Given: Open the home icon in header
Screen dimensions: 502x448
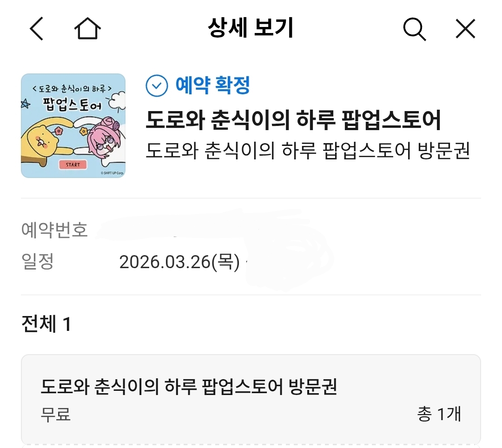Looking at the screenshot, I should pyautogui.click(x=87, y=28).
